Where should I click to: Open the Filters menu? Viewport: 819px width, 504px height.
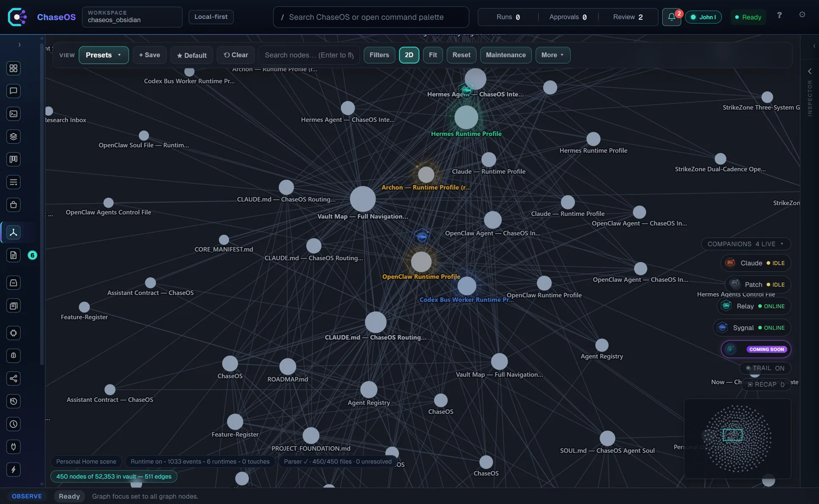pos(379,55)
